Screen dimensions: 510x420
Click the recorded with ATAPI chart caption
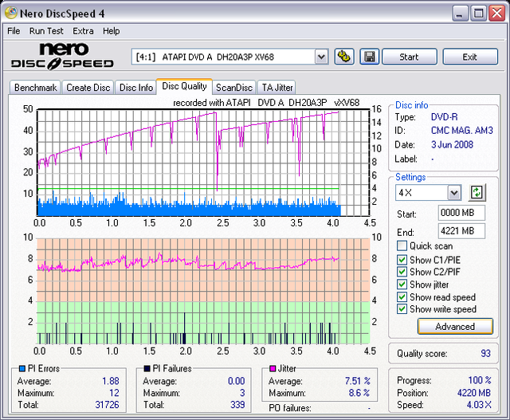[x=266, y=103]
